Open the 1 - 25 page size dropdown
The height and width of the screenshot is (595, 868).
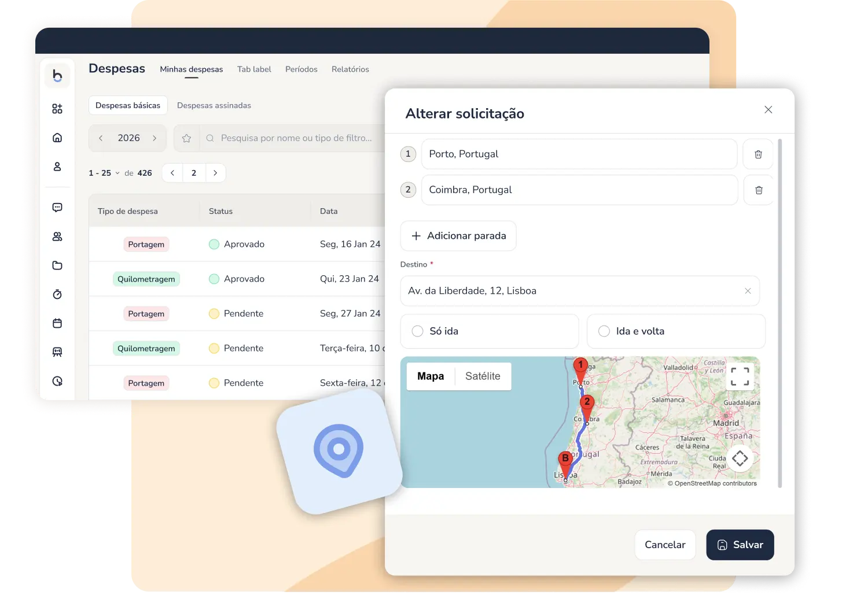point(104,173)
